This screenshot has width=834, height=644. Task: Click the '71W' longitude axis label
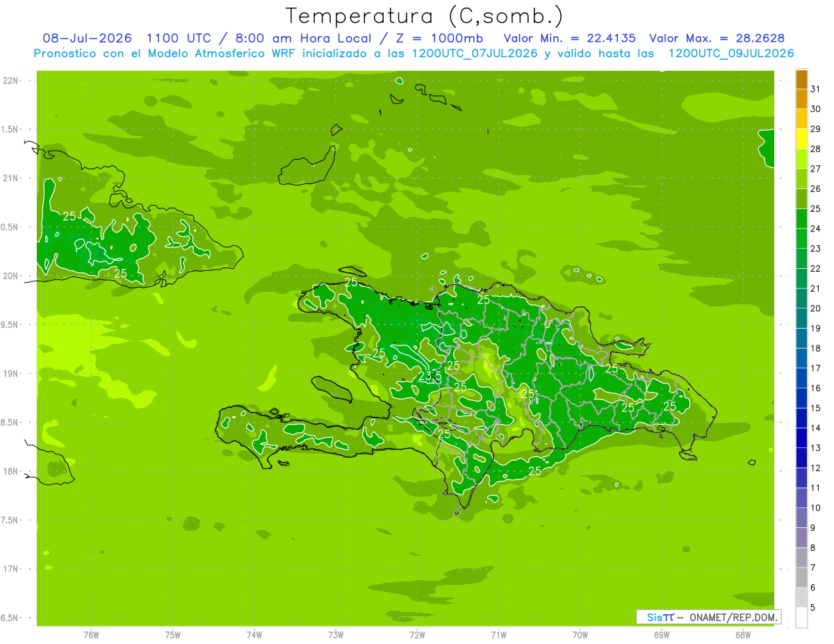point(498,635)
